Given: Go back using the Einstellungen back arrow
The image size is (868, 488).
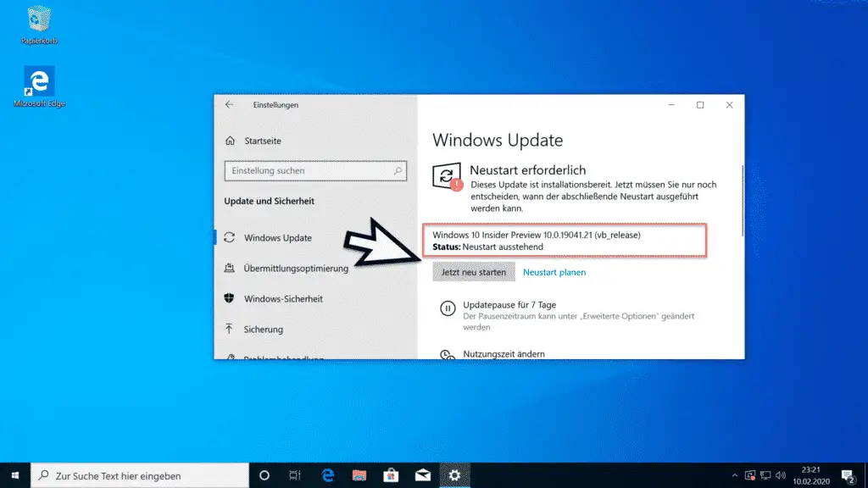Looking at the screenshot, I should point(229,104).
